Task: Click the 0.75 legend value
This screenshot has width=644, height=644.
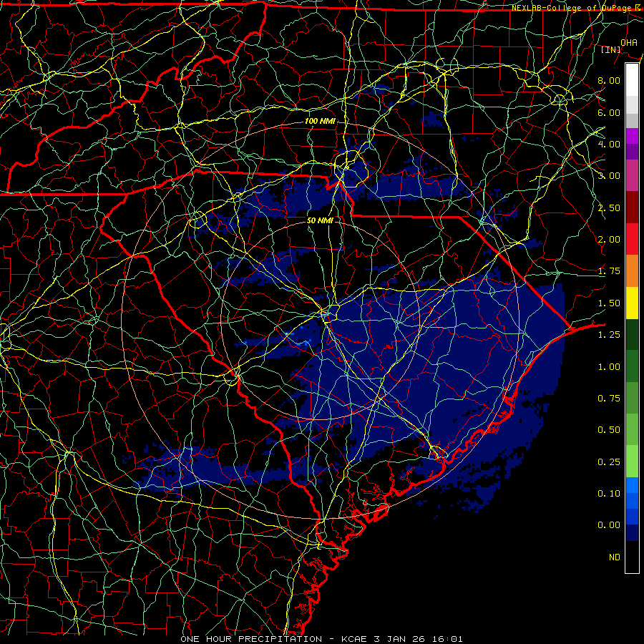Action: point(609,399)
